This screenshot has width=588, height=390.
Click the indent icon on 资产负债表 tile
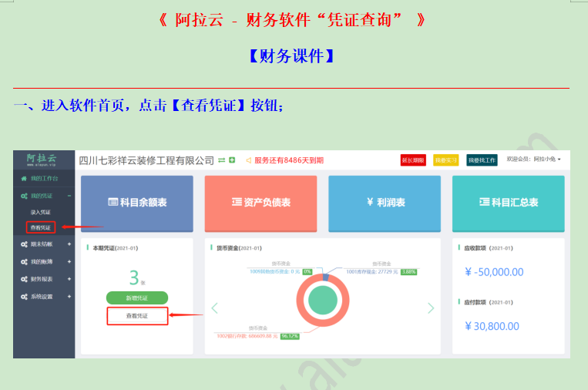click(237, 202)
